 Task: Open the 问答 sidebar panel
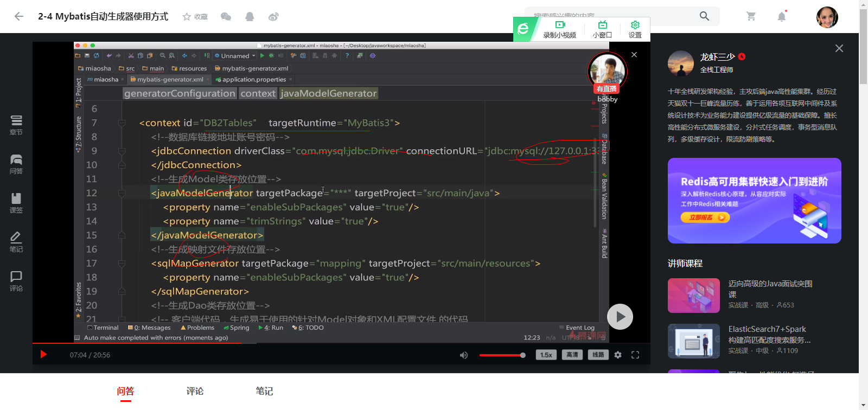pyautogui.click(x=16, y=164)
